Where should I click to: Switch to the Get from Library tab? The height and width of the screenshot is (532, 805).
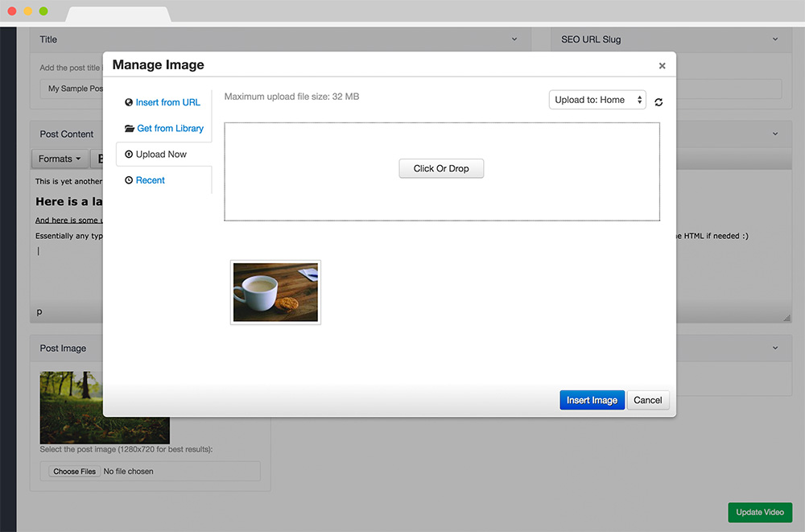(x=170, y=129)
